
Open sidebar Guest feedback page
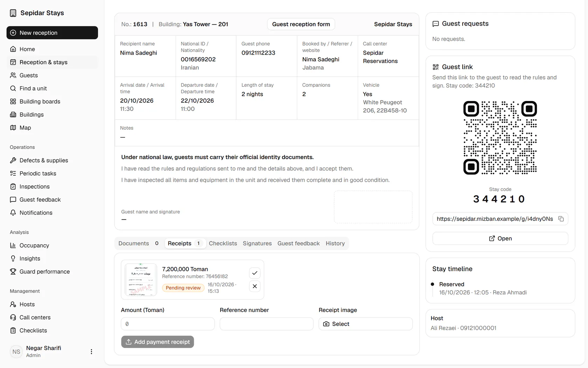[x=52, y=199]
